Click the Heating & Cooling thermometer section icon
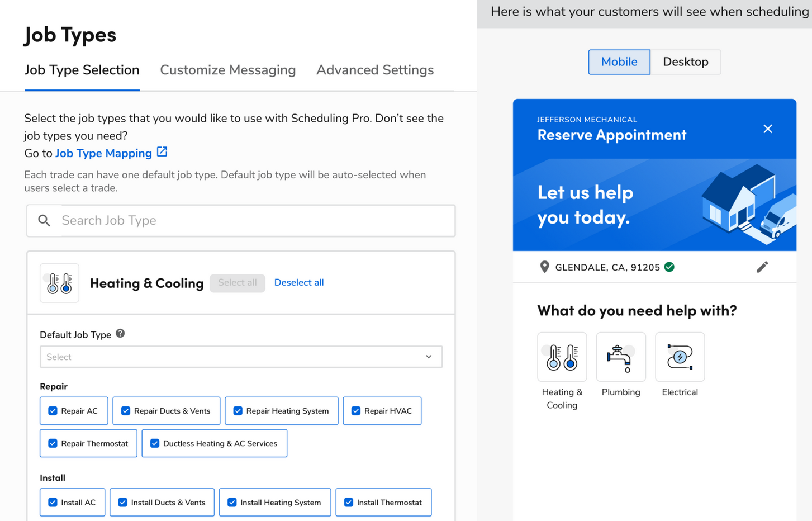812x521 pixels. coord(59,283)
